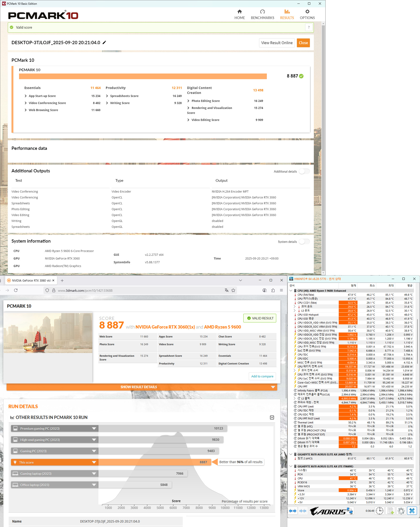This screenshot has width=420, height=527.
Task: Click NVIDIA GeForce RTX 3060(1x) link
Action: [x=165, y=327]
